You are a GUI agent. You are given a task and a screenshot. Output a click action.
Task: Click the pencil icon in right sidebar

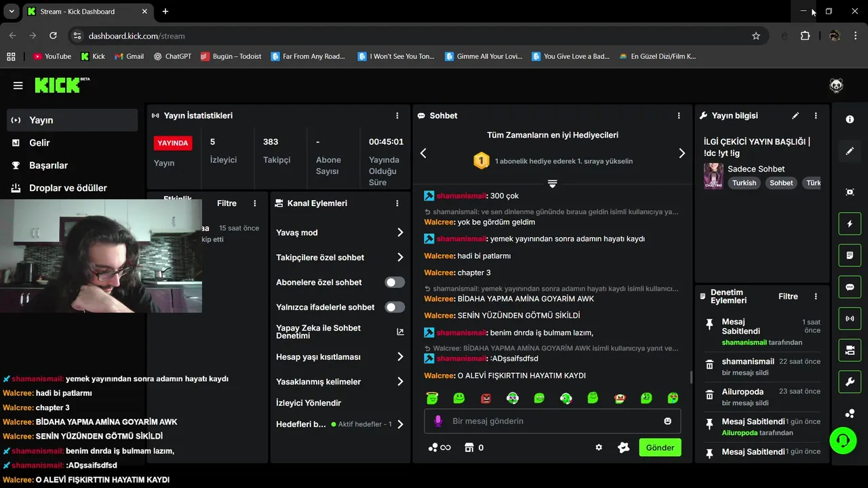(x=850, y=151)
